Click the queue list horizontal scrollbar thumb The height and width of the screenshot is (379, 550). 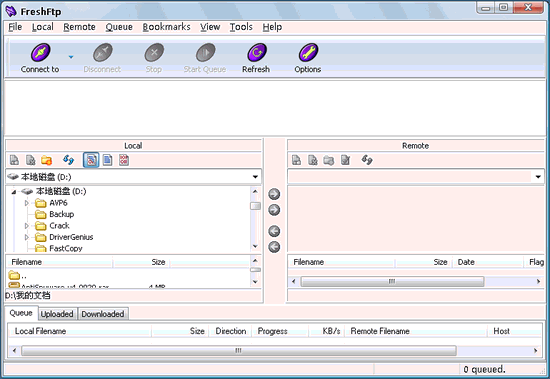239,350
